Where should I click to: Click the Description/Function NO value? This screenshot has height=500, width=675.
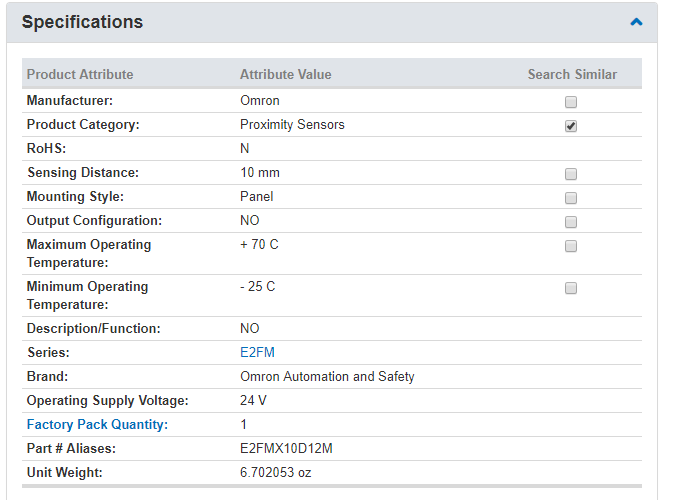pyautogui.click(x=250, y=329)
